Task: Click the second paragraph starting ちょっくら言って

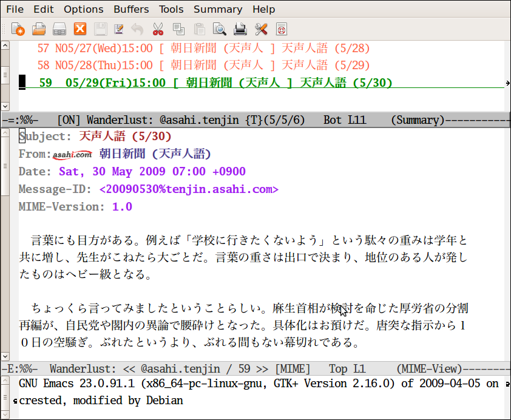Action: point(243,325)
